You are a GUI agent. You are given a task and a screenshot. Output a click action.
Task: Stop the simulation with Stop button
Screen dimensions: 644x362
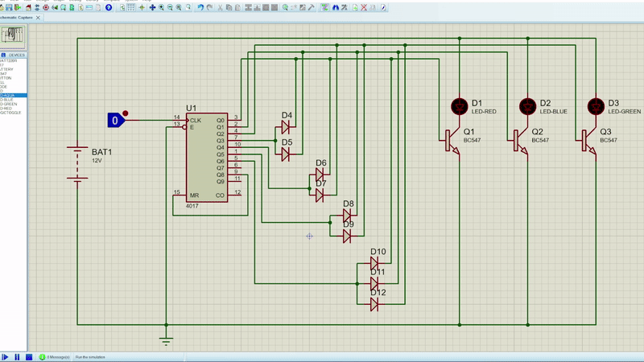[x=29, y=356]
